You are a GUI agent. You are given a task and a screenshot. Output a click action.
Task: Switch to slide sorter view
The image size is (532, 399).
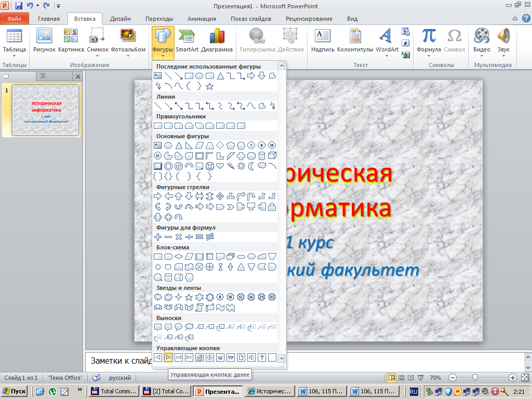point(402,378)
